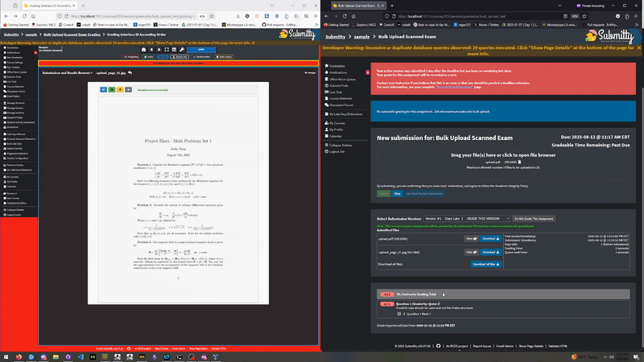Click the Windows Start button
The image size is (644, 362).
click(x=6, y=357)
